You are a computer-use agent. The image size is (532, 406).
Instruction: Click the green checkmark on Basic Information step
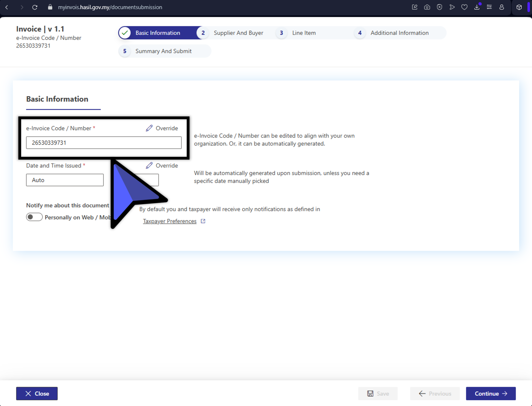coord(125,33)
